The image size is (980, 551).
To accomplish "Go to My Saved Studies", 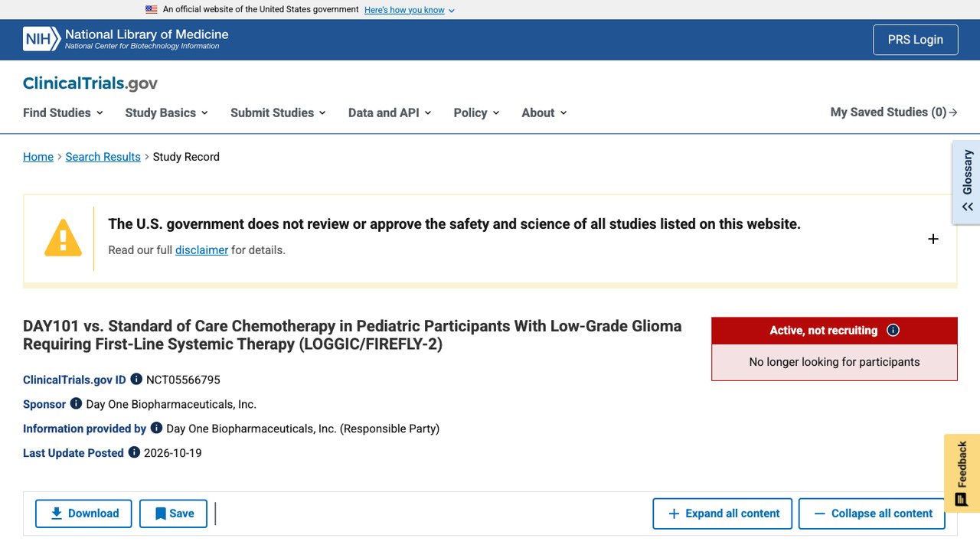I will (893, 112).
